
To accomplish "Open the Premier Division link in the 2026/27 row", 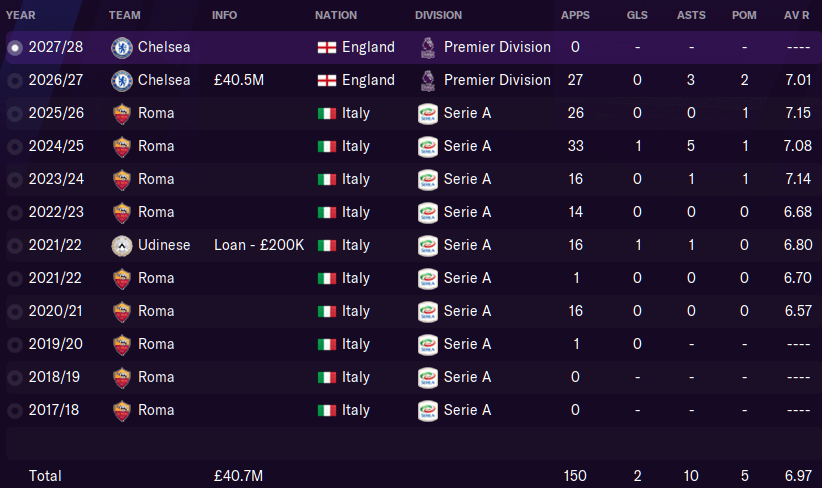I will point(497,80).
